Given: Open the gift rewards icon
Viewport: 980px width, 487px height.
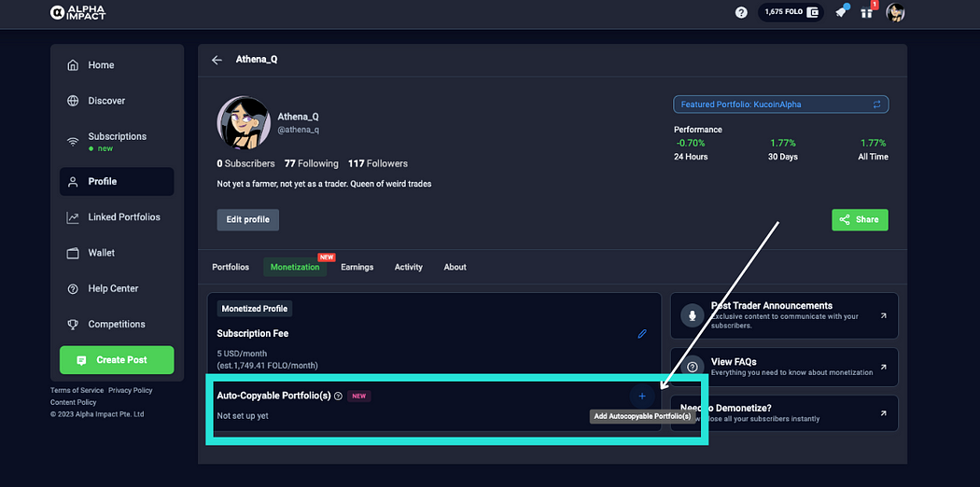Looking at the screenshot, I should pos(866,12).
